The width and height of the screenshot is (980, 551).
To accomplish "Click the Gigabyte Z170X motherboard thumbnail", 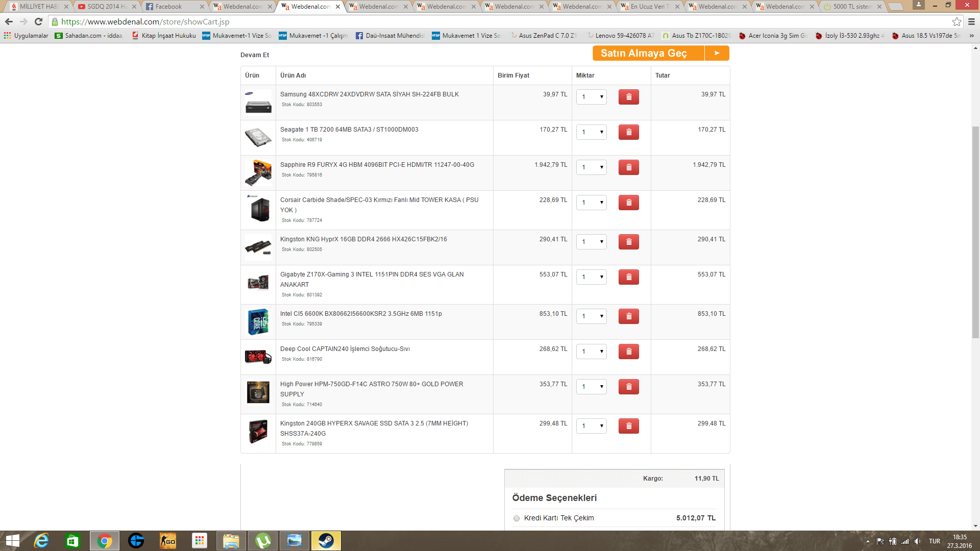I will click(258, 283).
